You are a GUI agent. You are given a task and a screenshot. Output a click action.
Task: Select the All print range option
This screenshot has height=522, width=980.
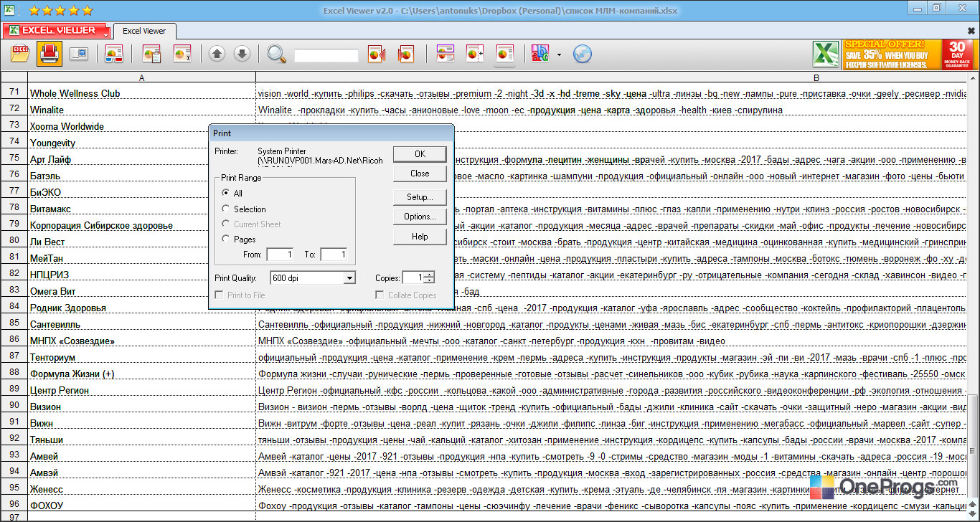pyautogui.click(x=227, y=193)
